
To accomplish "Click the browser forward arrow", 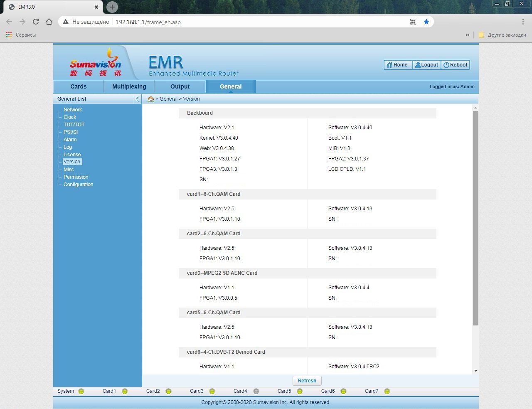I will point(22,22).
